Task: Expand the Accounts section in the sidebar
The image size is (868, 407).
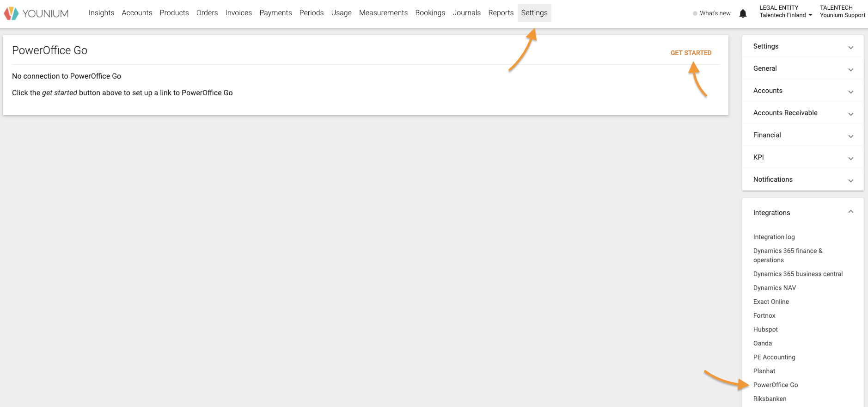Action: 803,91
